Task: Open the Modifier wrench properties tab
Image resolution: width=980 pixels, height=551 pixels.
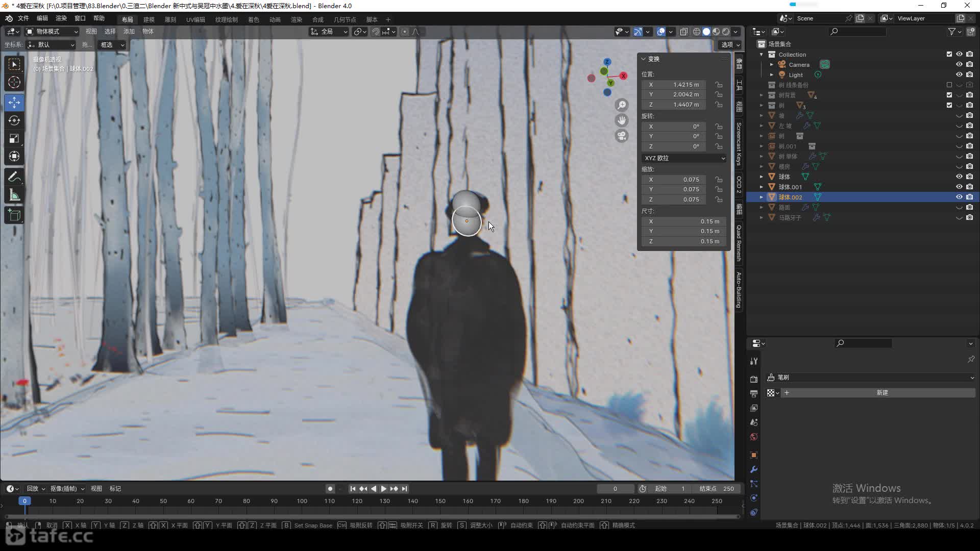Action: (754, 469)
